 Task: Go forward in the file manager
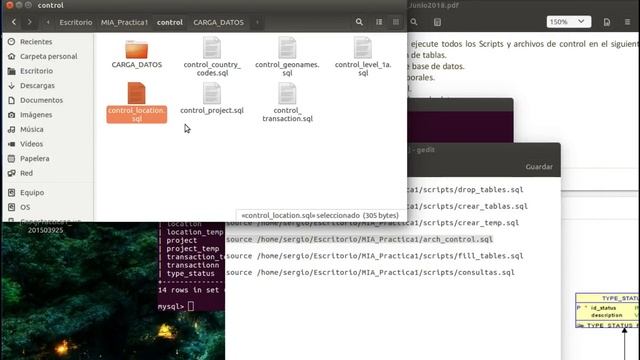29,22
